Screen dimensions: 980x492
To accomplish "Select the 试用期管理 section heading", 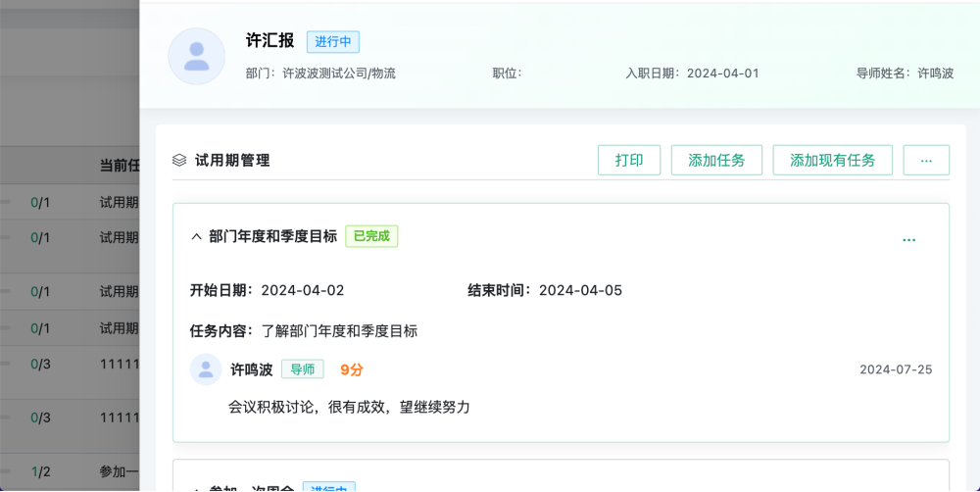I will 232,160.
